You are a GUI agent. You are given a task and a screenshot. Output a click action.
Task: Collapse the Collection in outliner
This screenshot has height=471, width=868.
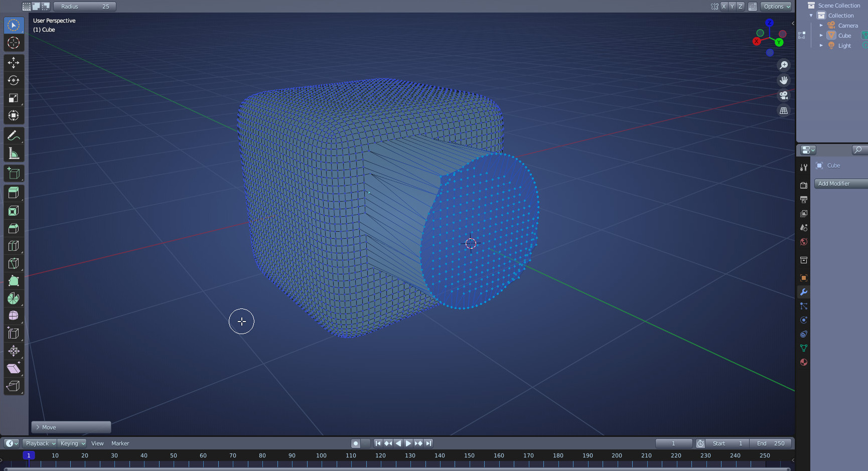click(x=811, y=16)
